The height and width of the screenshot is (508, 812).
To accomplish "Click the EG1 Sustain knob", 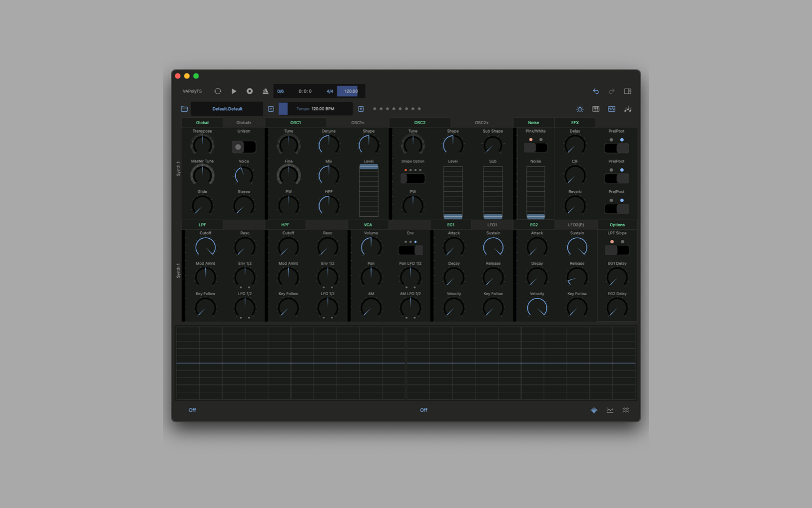I will tap(493, 247).
